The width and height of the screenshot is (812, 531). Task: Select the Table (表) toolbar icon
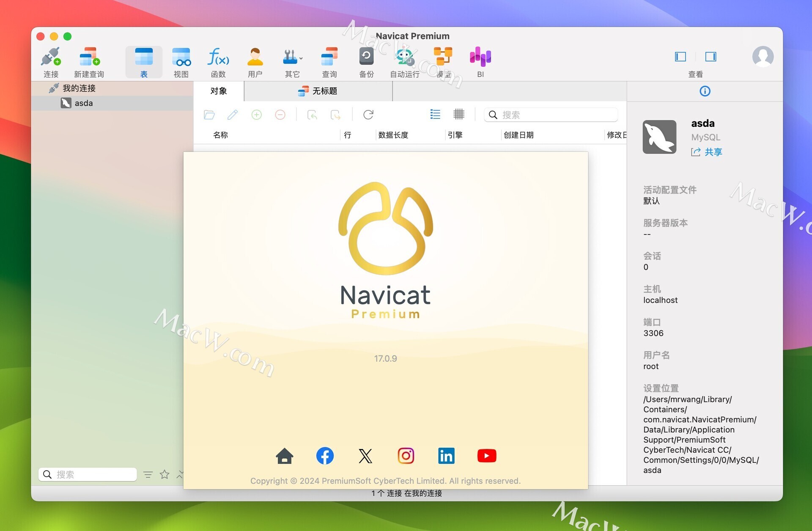click(x=144, y=62)
